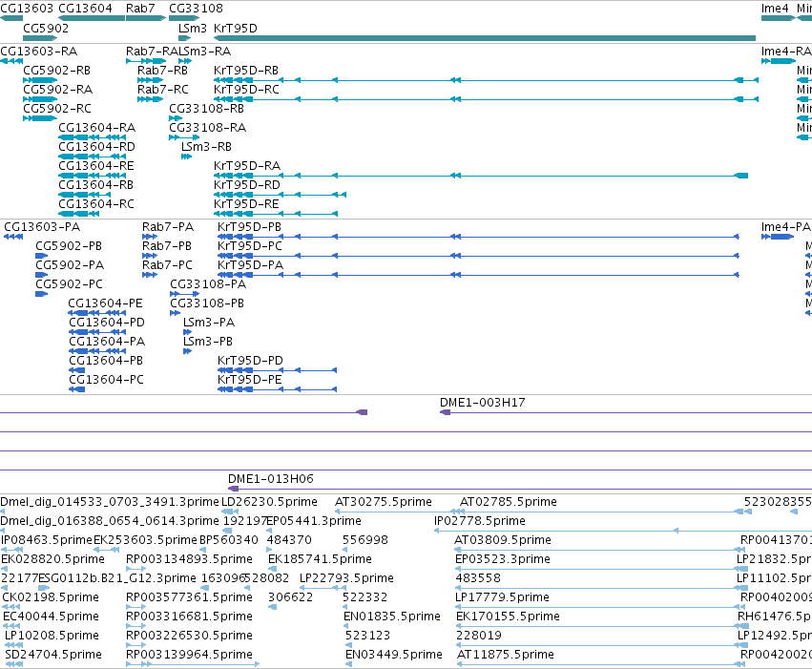Screen dimensions: 812x669
Task: Click the EN01835.5prime EST label
Action: (392, 617)
